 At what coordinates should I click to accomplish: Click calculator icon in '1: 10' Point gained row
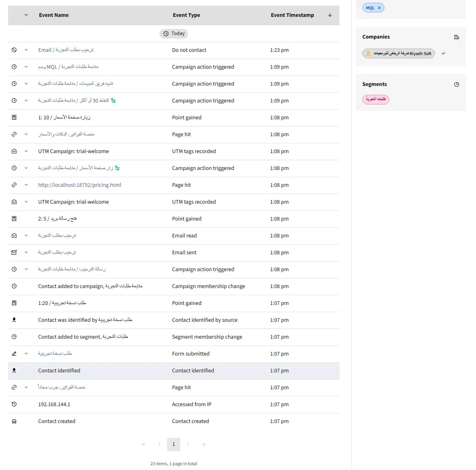(14, 117)
